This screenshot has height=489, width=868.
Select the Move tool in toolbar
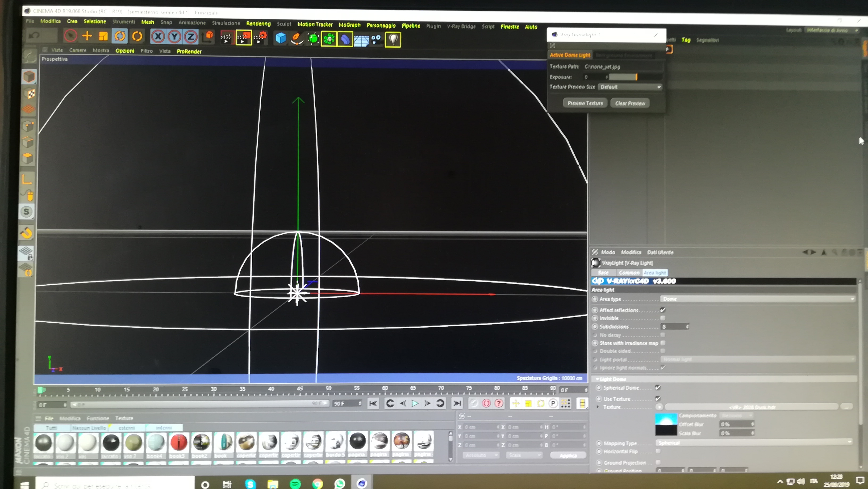point(87,36)
